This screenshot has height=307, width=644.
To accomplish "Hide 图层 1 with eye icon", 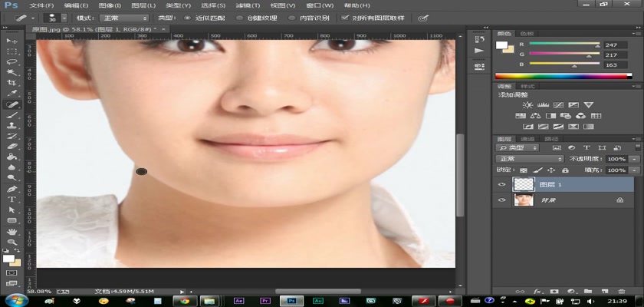I will tap(501, 184).
